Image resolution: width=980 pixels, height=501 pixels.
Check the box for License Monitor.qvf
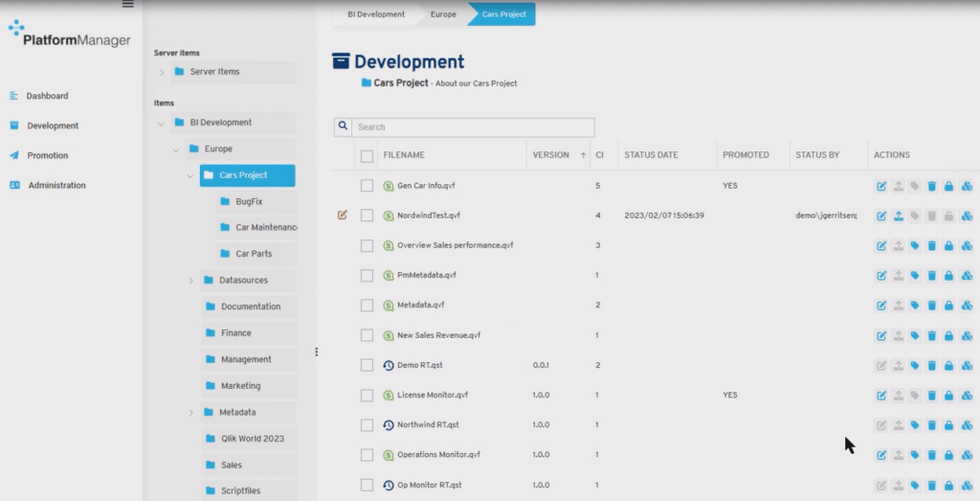367,395
